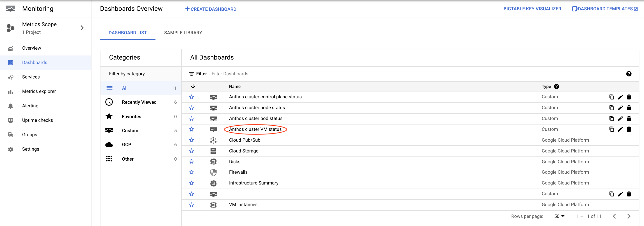Click the Monitoring logo icon
Viewport: 644px width, 226px height.
[10, 8]
